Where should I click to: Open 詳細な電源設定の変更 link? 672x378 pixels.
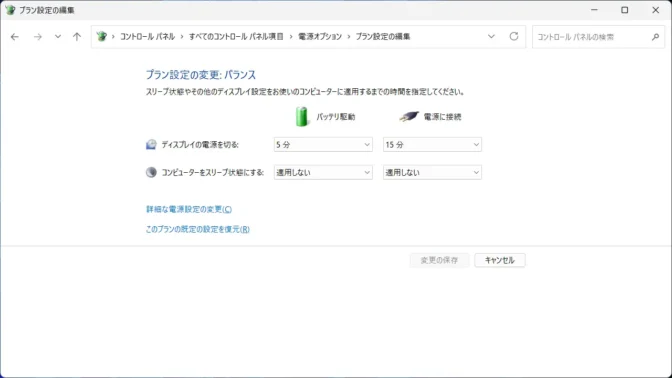[x=189, y=209]
